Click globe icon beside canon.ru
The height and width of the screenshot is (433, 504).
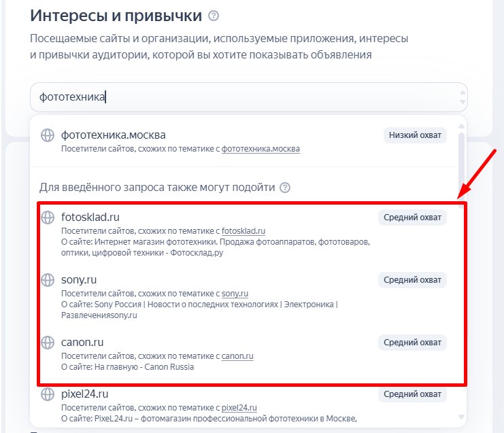48,342
